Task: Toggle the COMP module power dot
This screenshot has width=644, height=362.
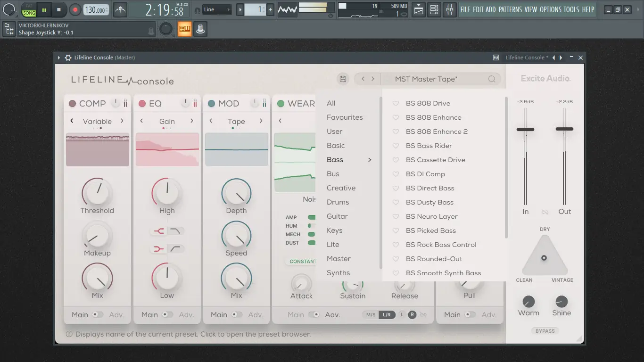Action: point(72,104)
